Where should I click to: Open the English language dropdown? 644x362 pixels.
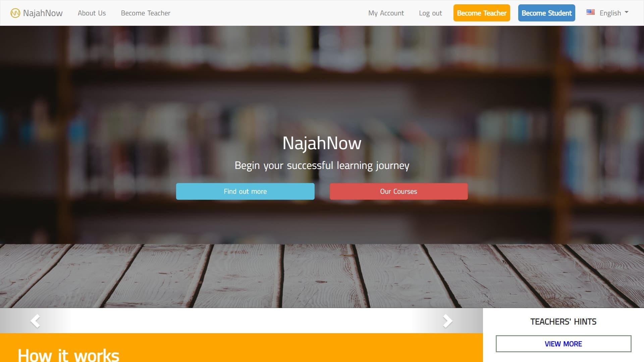tap(607, 13)
